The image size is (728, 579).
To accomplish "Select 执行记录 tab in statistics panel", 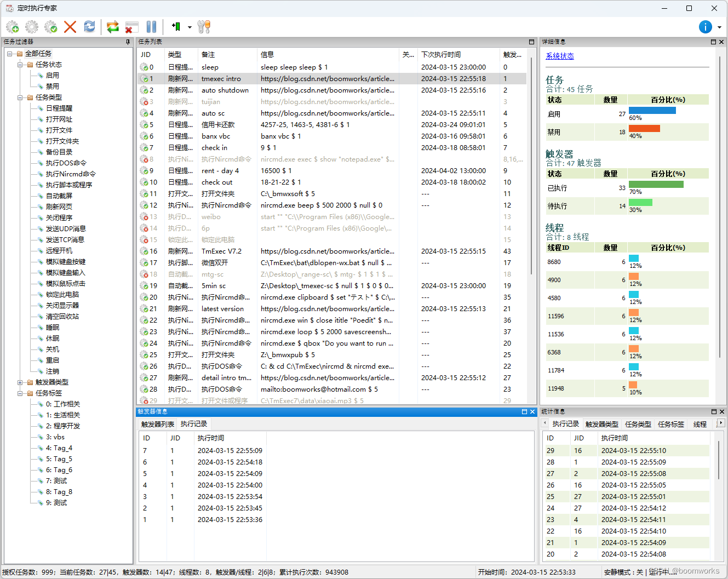I will [x=565, y=425].
